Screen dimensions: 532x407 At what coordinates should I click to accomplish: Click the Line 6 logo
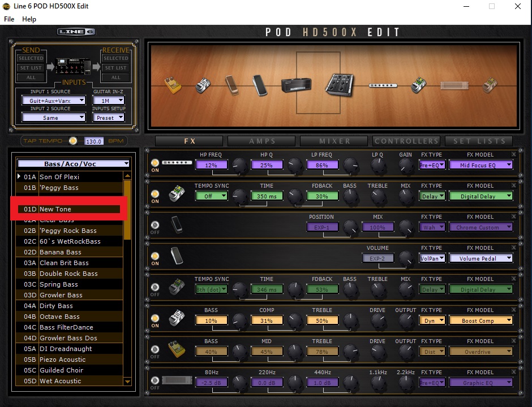(76, 32)
